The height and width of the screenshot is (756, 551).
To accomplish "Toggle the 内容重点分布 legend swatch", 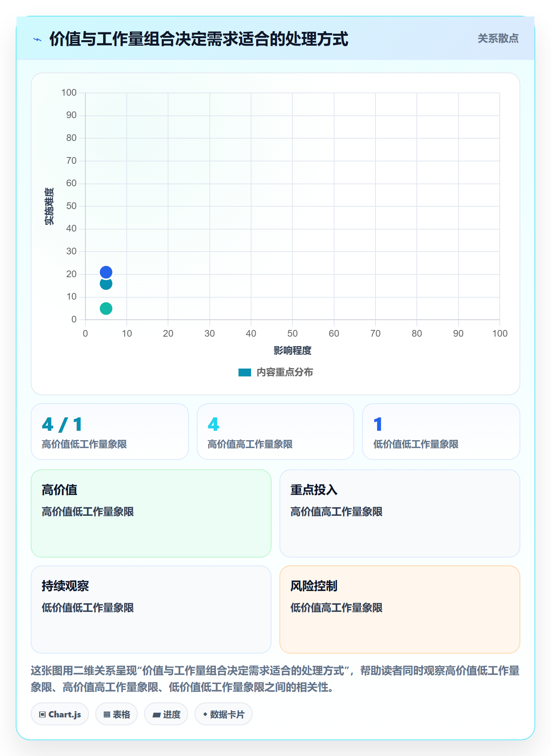I will point(244,372).
